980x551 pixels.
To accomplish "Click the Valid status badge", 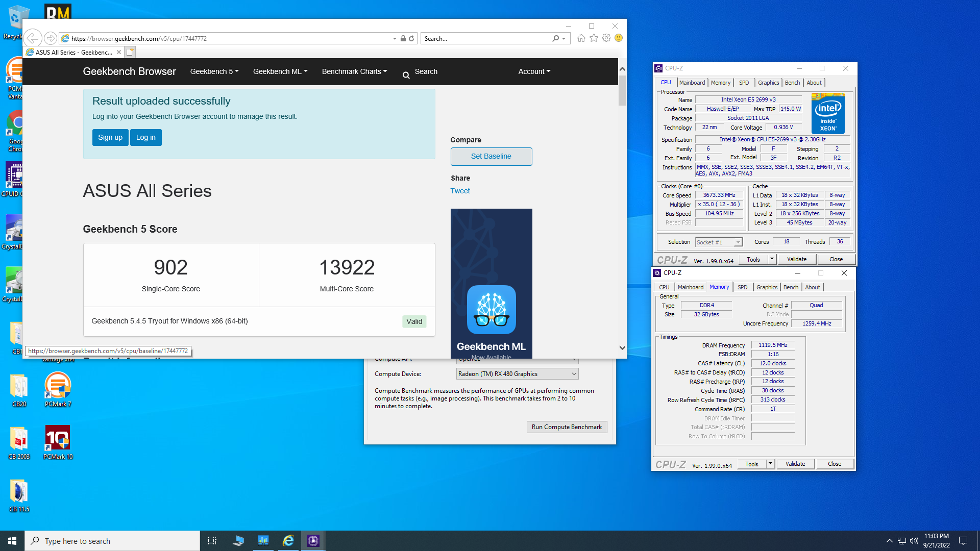I will [x=414, y=321].
